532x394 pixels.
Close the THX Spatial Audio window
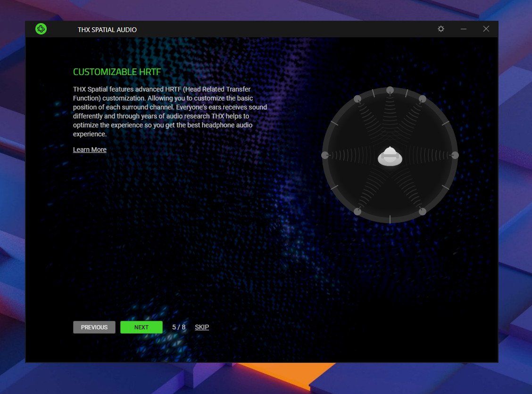[486, 29]
